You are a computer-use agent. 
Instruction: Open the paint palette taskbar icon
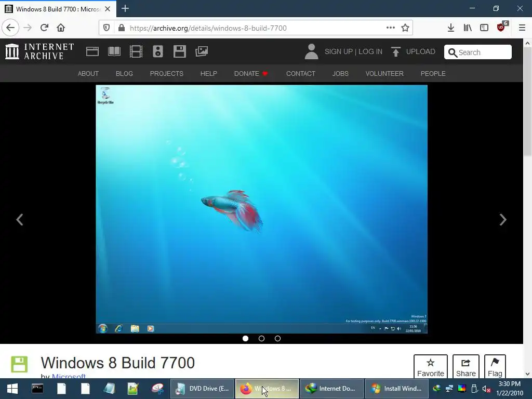click(x=157, y=389)
